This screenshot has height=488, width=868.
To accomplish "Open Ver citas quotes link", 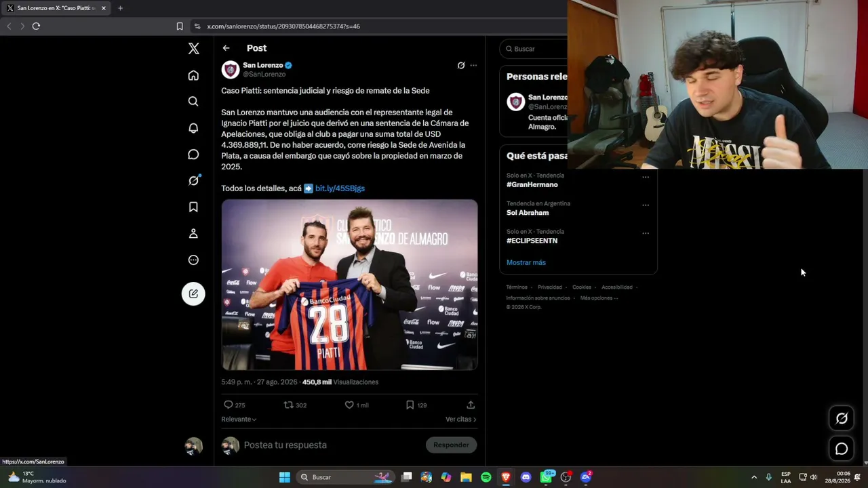I will tap(461, 420).
